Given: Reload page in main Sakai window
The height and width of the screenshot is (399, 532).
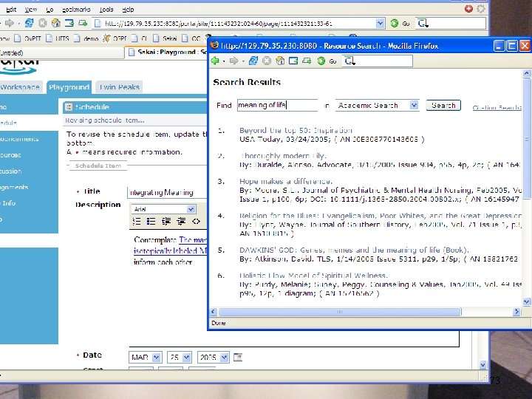Looking at the screenshot, I should click(29, 23).
